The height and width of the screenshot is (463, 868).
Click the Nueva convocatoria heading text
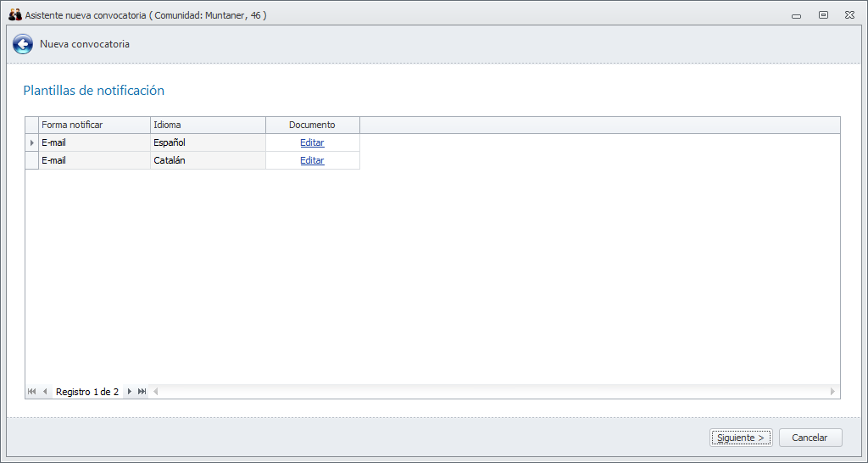point(85,44)
